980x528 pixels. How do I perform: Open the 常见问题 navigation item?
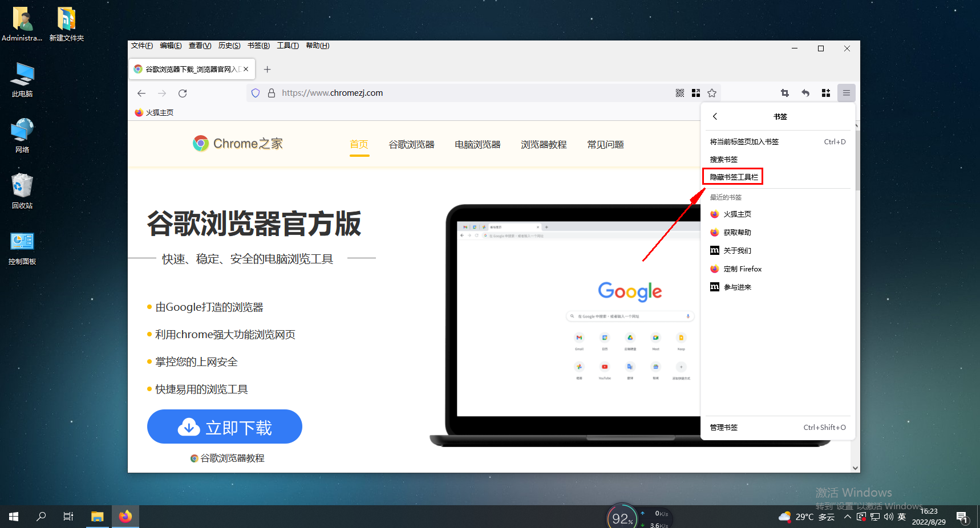tap(605, 145)
